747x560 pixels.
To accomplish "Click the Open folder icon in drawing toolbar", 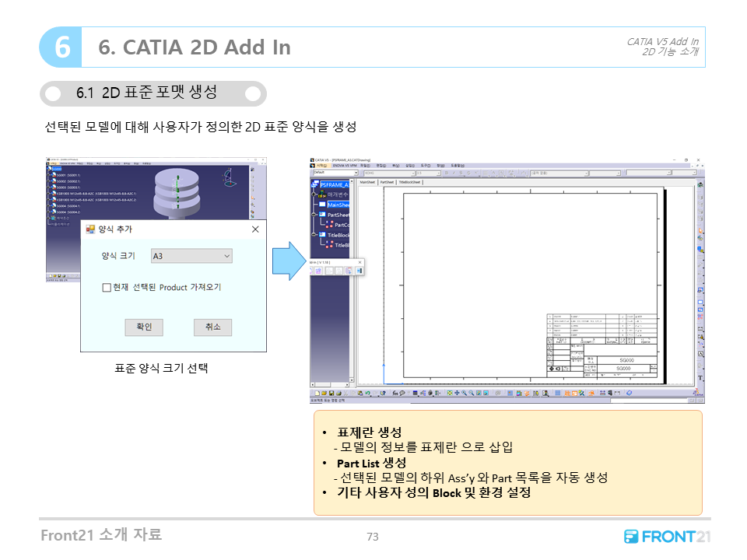I will tap(324, 394).
